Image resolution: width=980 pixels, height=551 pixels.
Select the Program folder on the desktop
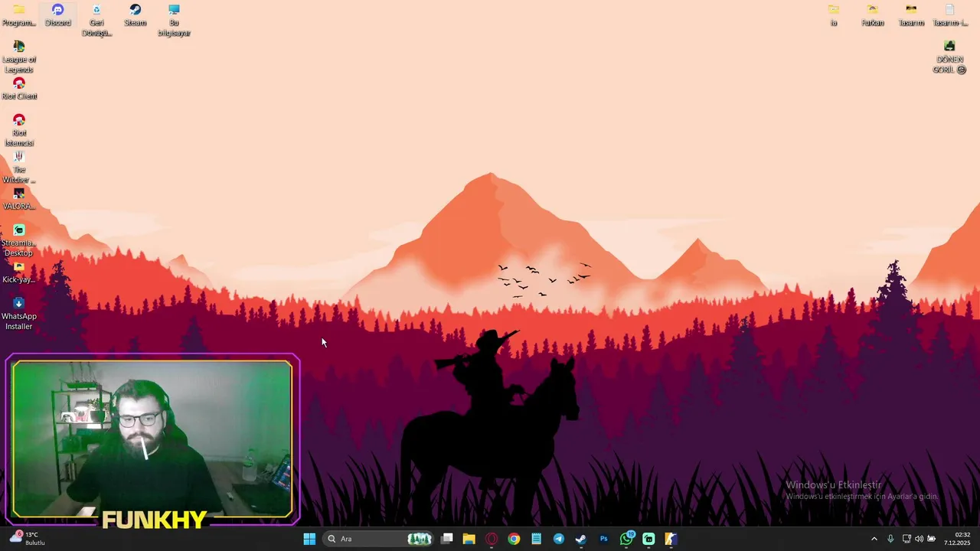(x=19, y=15)
